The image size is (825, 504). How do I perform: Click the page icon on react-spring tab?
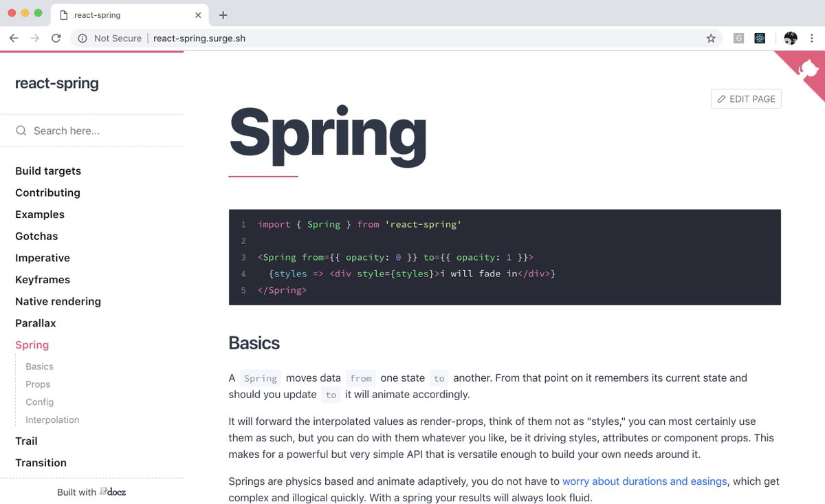pos(64,15)
